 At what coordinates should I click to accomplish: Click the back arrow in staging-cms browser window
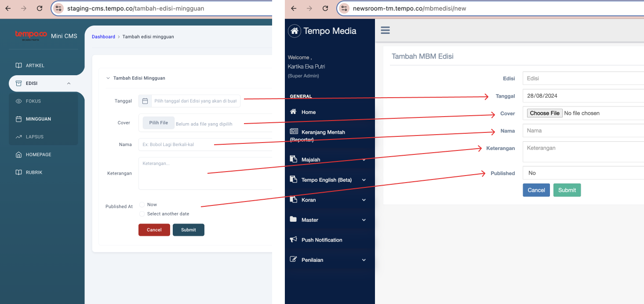click(8, 8)
